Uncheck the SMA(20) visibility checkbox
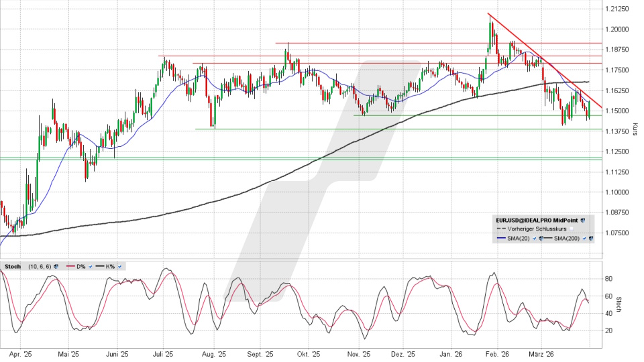The width and height of the screenshot is (644, 362). point(534,239)
